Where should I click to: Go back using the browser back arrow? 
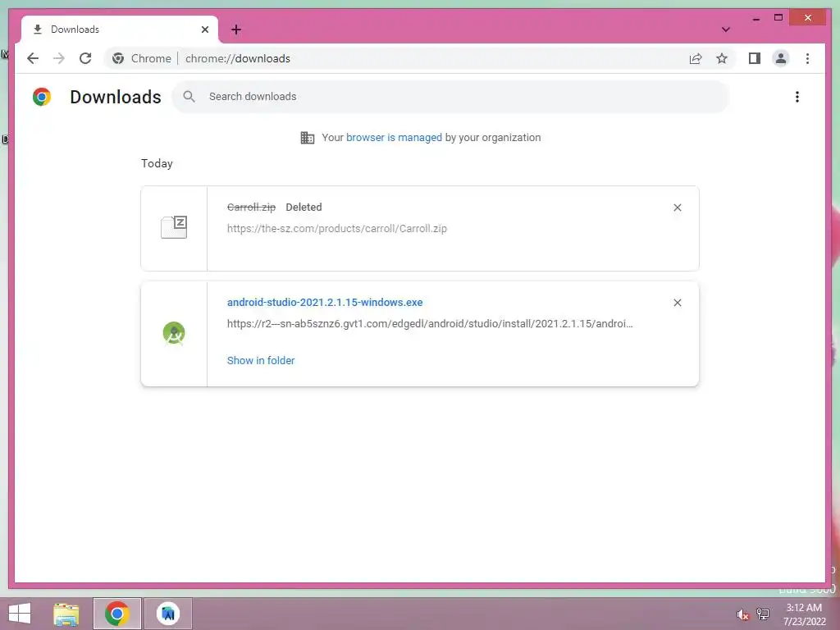33,58
